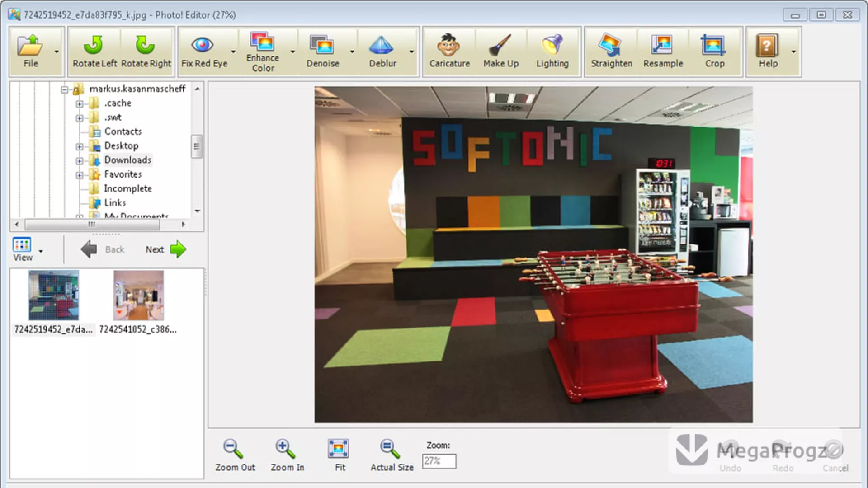This screenshot has width=868, height=488.
Task: Open the Fix Red Eye dropdown arrow
Action: (x=233, y=52)
